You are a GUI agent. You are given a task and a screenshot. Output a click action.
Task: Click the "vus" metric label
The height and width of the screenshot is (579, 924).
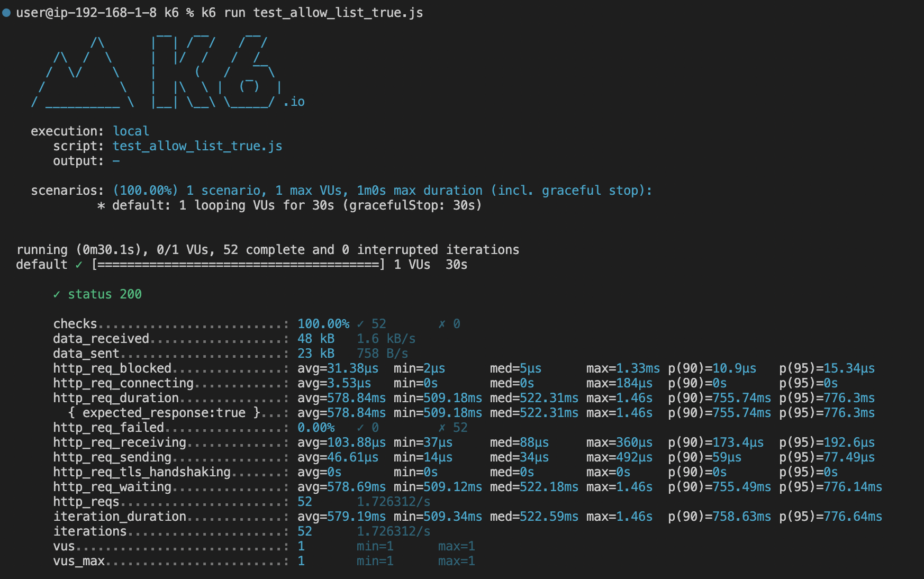tap(64, 546)
